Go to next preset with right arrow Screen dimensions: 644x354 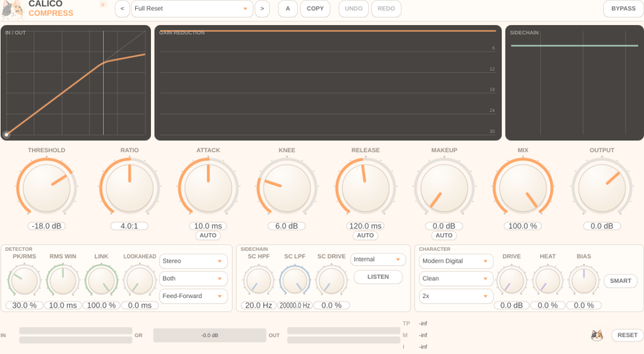(x=262, y=9)
